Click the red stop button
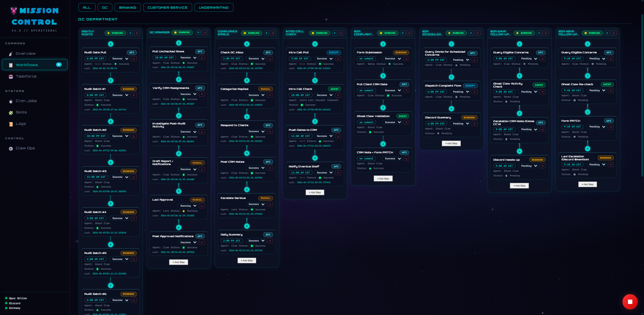This screenshot has height=315, width=644. point(630,302)
